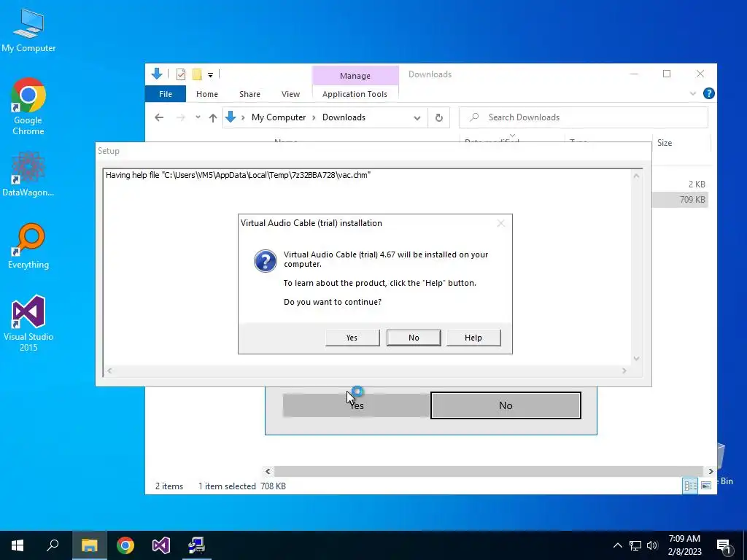
Task: Expand the address bar history dropdown
Action: click(x=417, y=118)
